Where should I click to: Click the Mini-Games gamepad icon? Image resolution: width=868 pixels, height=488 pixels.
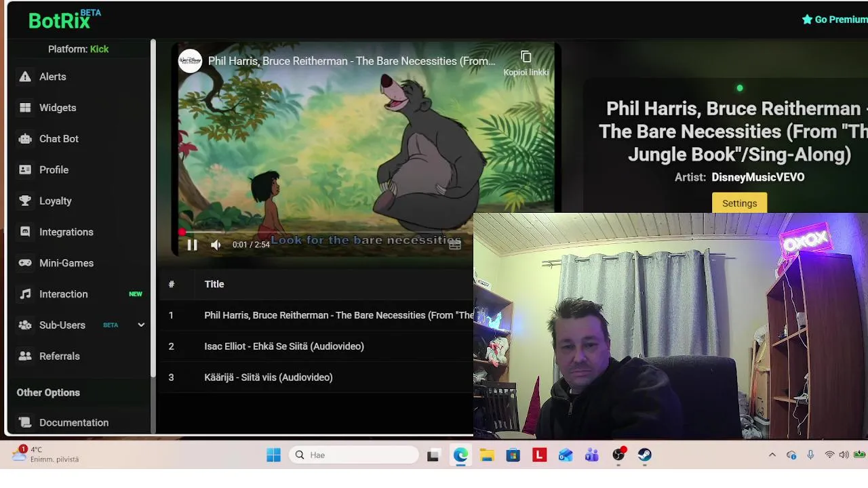25,263
